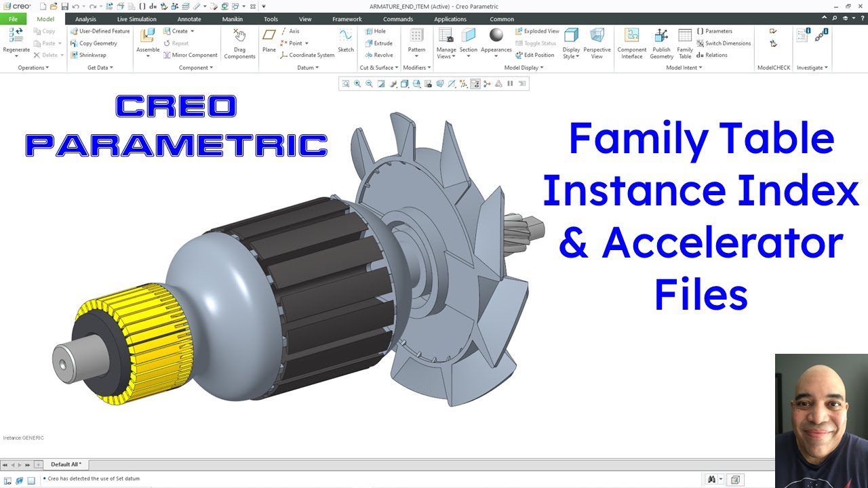Open the Relations editor
Image resolution: width=868 pixels, height=488 pixels.
pyautogui.click(x=712, y=56)
